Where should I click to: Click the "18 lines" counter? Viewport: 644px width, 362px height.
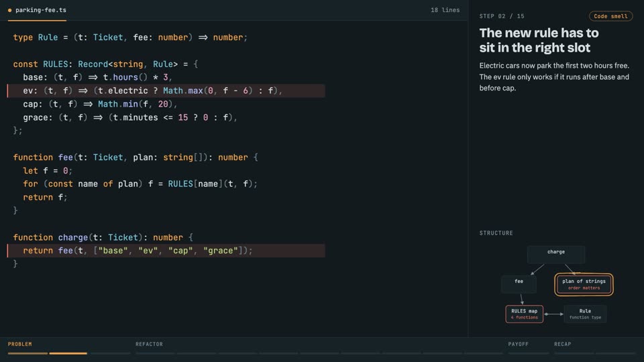[445, 10]
